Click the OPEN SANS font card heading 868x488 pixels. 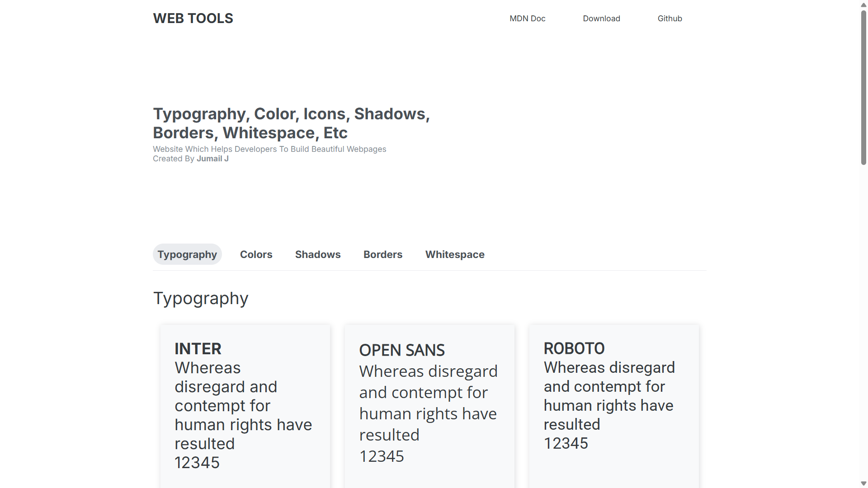[402, 350]
